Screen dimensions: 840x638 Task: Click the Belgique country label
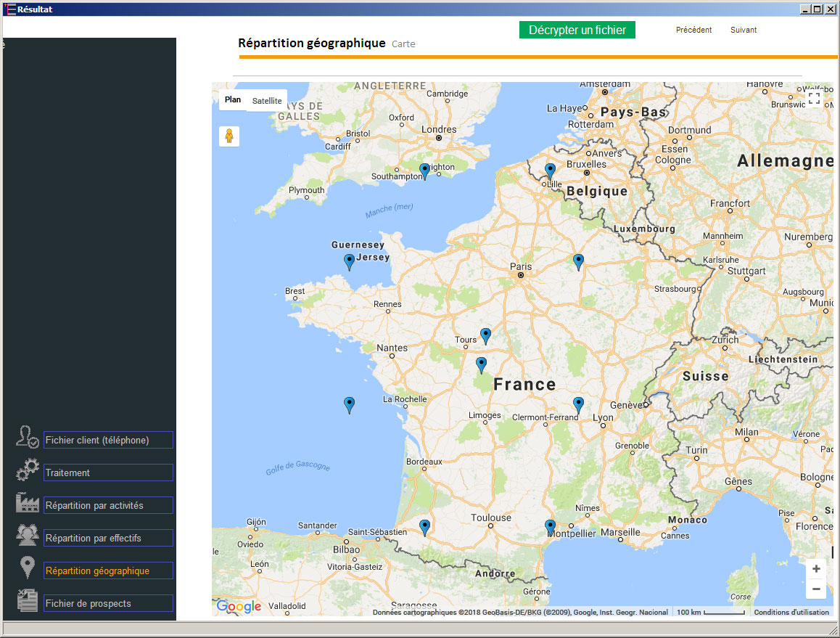point(597,191)
